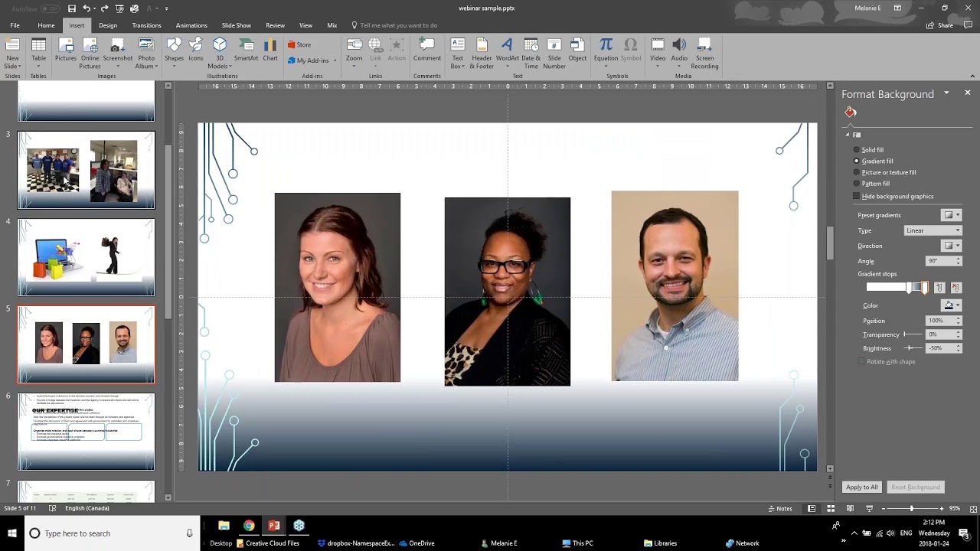Click the Share button
Screen dimensions: 980x551
pos(940,25)
